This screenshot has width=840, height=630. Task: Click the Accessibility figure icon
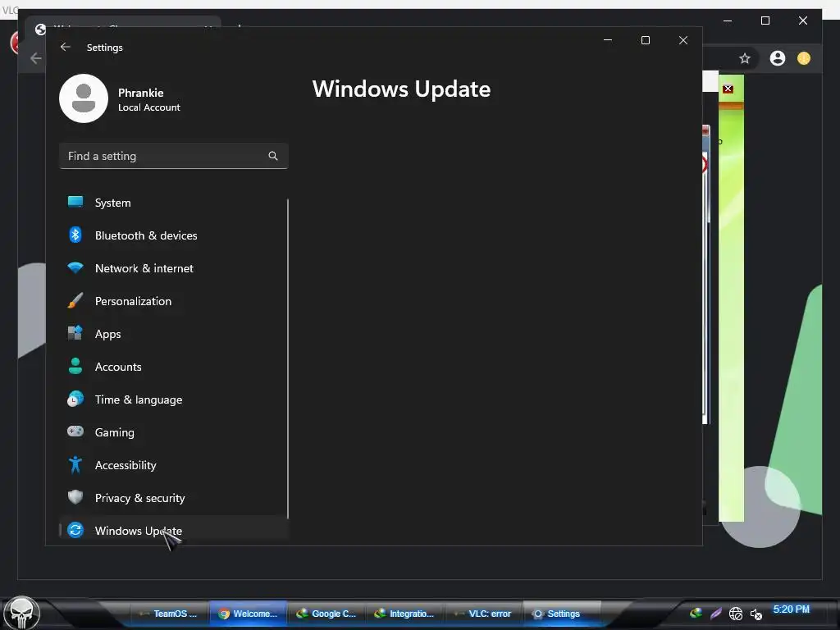75,464
